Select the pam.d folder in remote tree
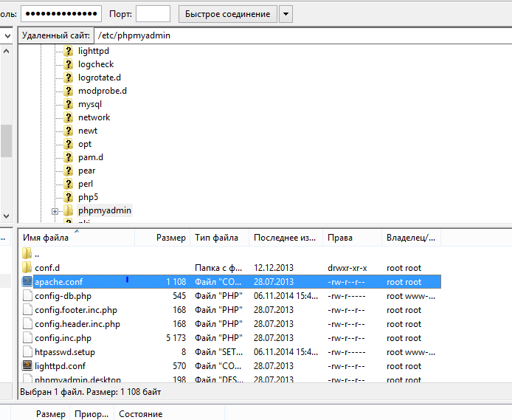The height and width of the screenshot is (420, 512). tap(90, 157)
